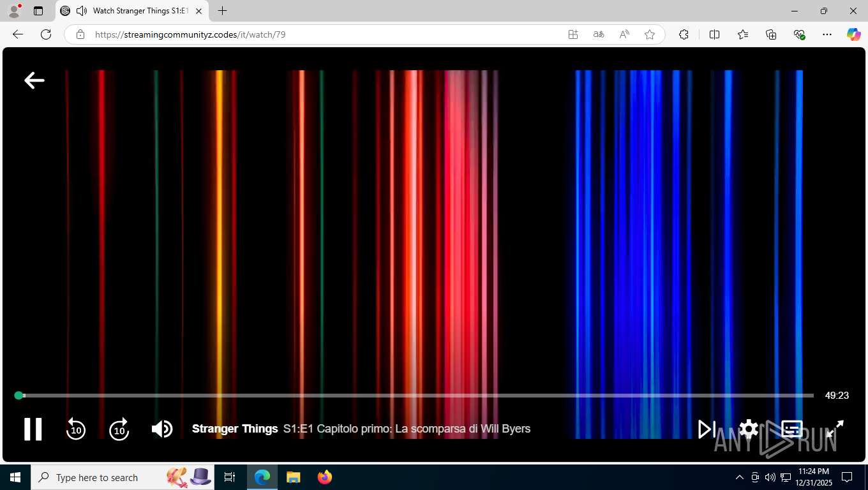868x490 pixels.
Task: Show hidden system tray icons
Action: point(740,477)
